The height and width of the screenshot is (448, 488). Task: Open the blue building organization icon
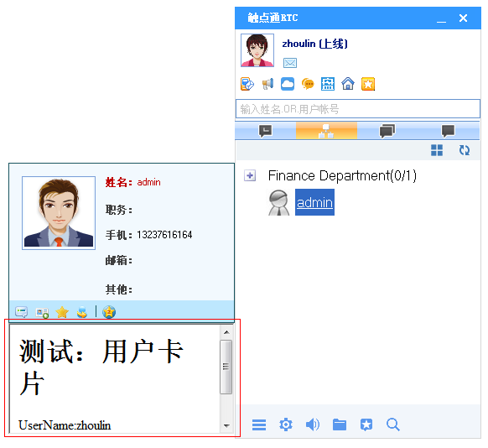[x=328, y=84]
